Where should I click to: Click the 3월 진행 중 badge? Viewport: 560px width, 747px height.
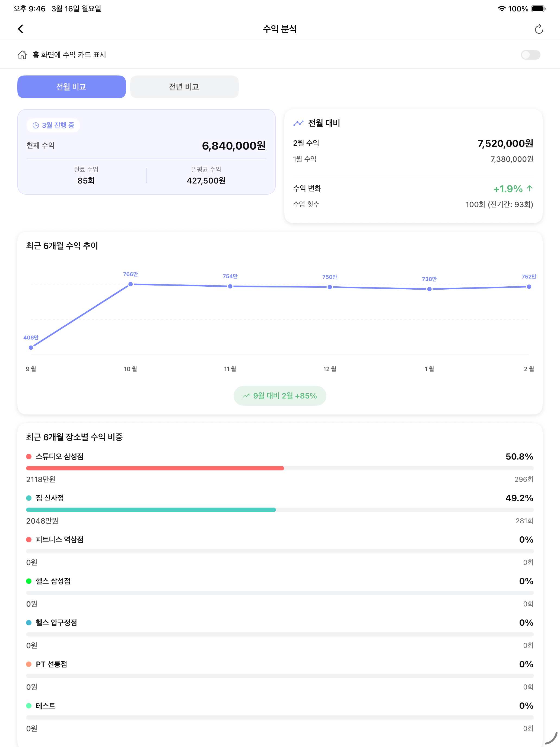coord(53,125)
